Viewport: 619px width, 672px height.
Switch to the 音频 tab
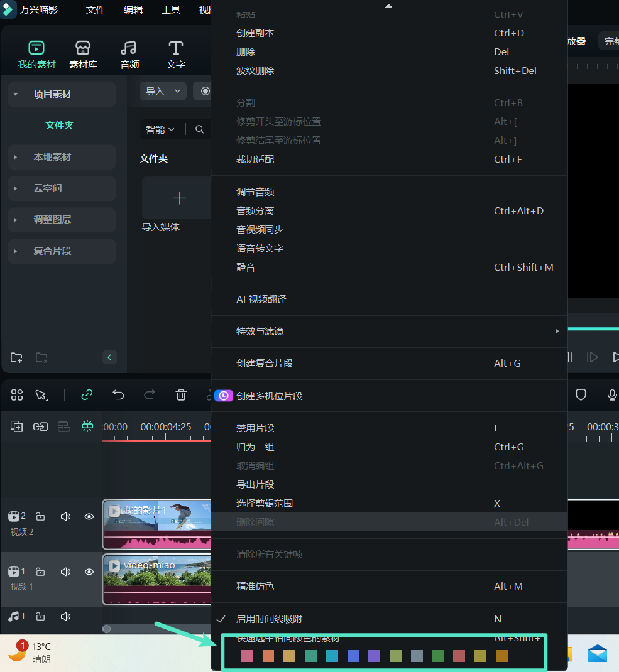click(129, 53)
